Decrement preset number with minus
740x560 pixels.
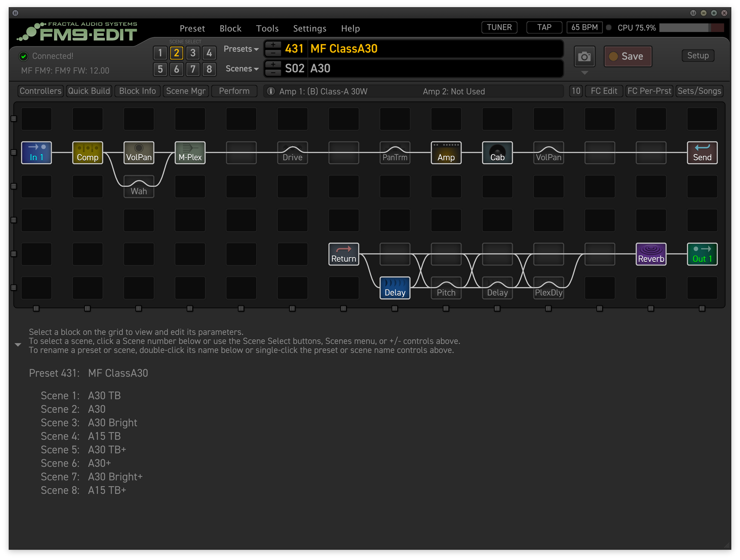pyautogui.click(x=273, y=52)
